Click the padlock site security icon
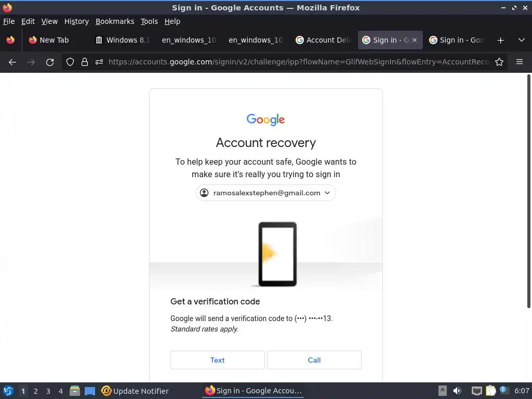Screen dimensions: 532x399 [x=85, y=62]
